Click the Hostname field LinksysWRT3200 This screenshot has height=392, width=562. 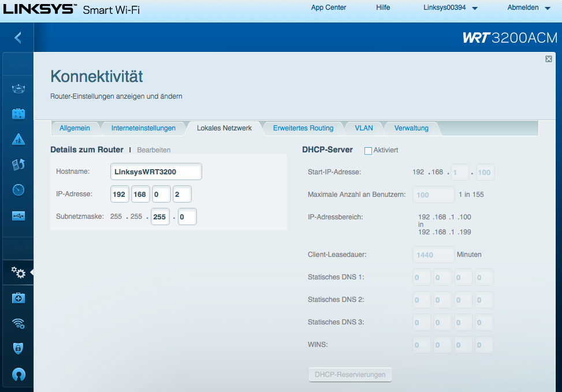click(x=156, y=171)
